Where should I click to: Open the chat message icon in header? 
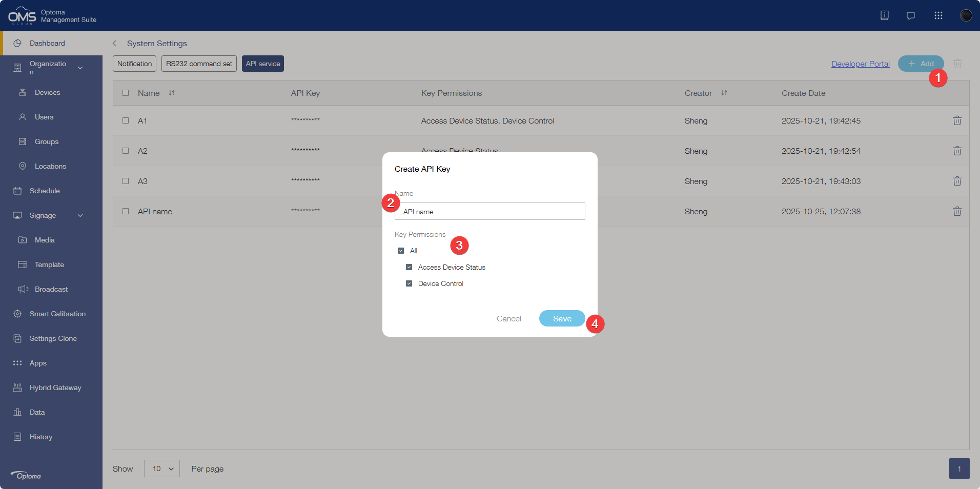pyautogui.click(x=911, y=15)
